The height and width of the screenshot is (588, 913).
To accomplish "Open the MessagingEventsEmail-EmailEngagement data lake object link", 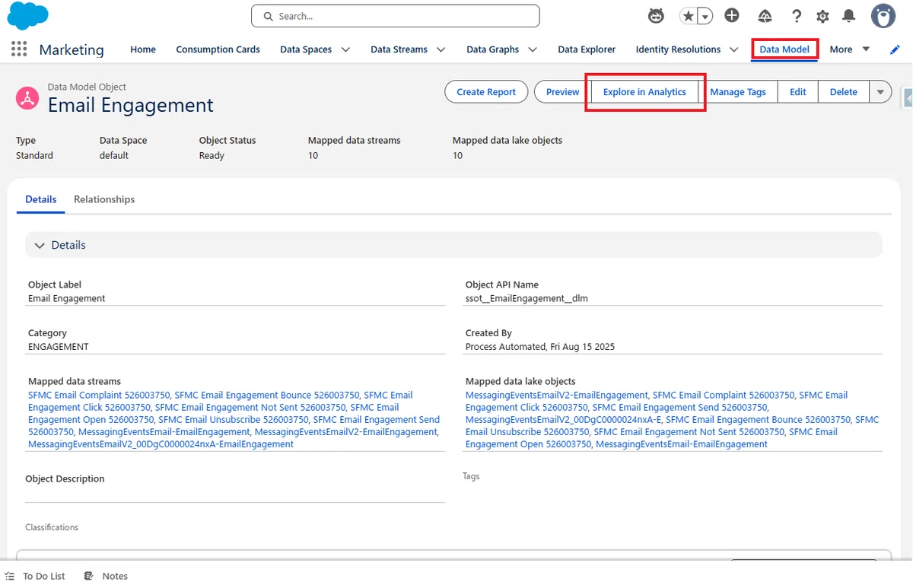I will pyautogui.click(x=682, y=443).
